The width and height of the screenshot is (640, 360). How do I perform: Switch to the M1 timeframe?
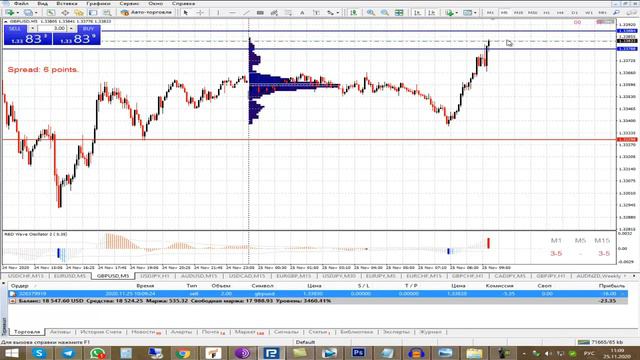coord(490,13)
